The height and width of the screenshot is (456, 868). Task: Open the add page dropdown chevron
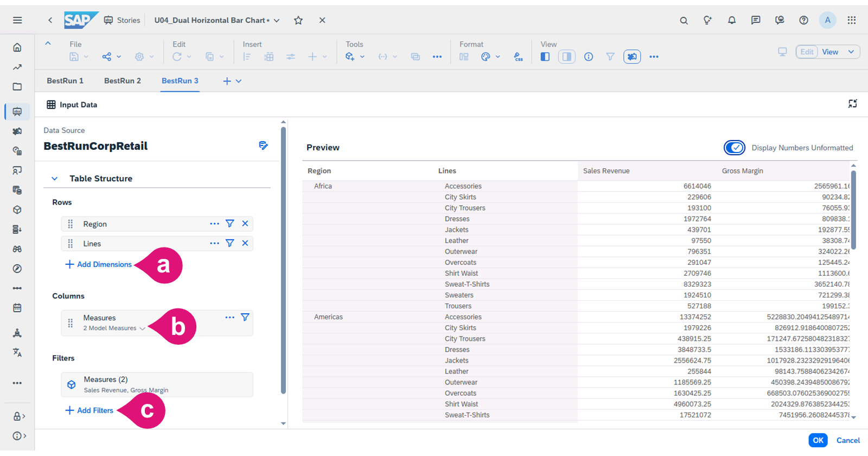(239, 81)
